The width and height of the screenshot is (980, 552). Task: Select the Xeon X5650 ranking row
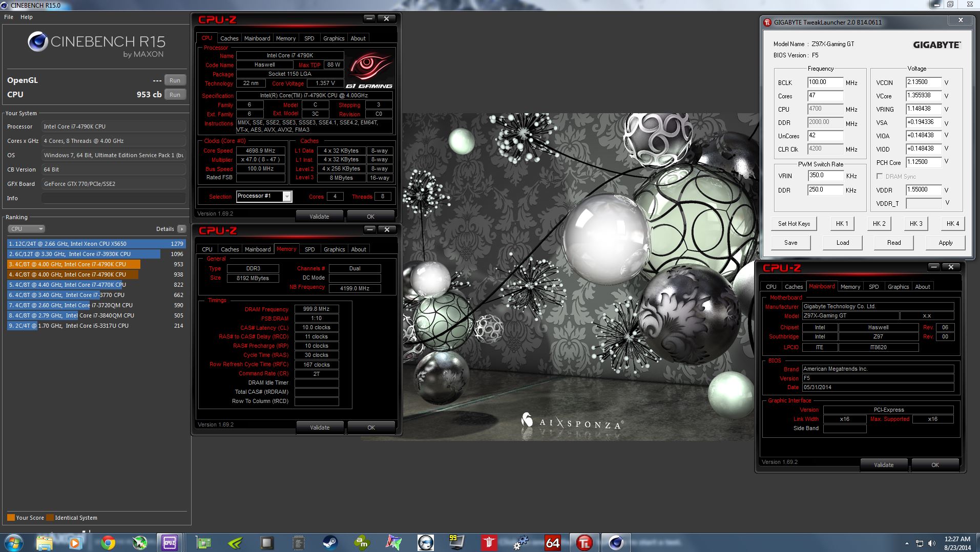[x=96, y=244]
